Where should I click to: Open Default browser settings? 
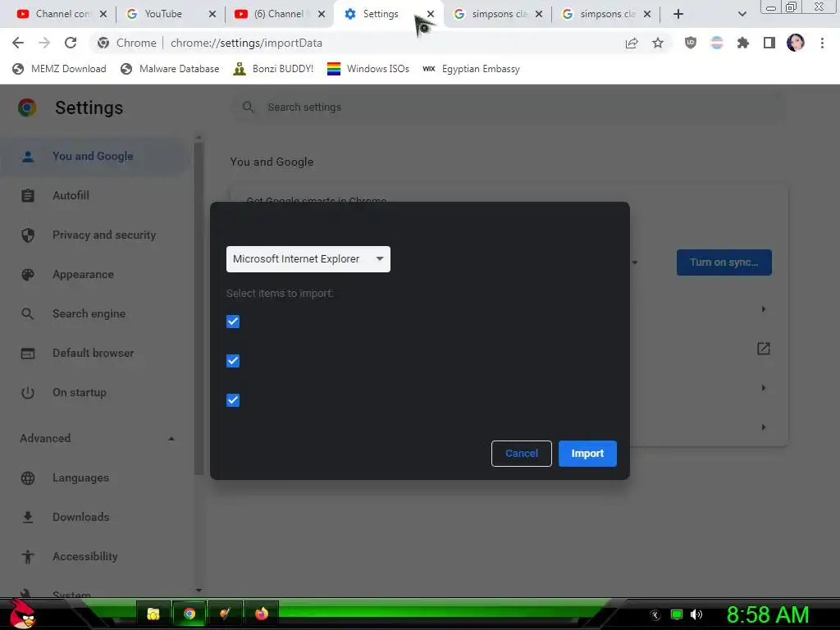click(x=94, y=353)
